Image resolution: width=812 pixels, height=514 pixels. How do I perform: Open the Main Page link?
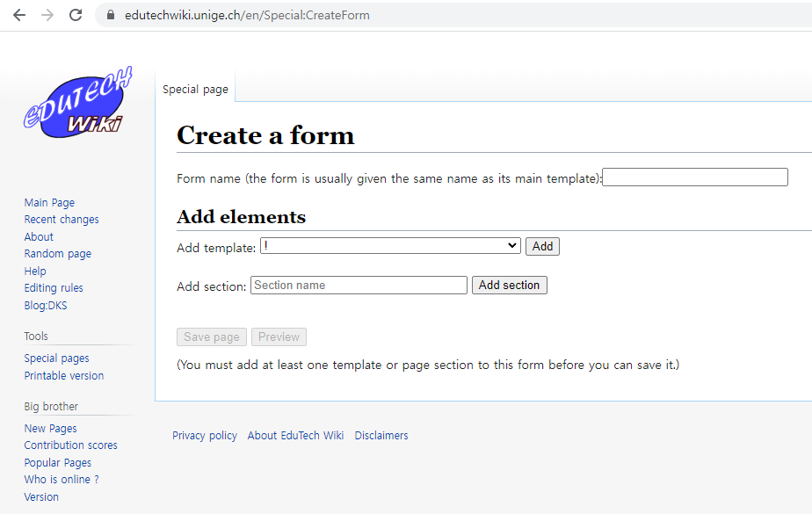[x=49, y=202]
